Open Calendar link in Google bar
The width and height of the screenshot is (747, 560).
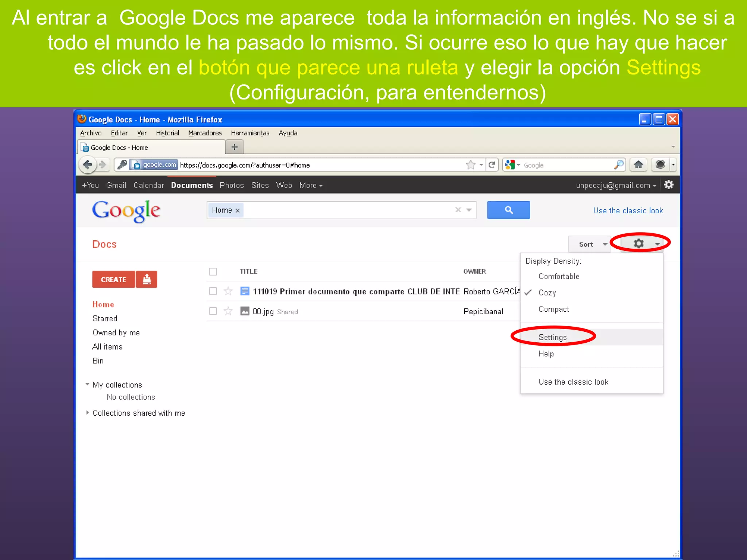pyautogui.click(x=148, y=185)
